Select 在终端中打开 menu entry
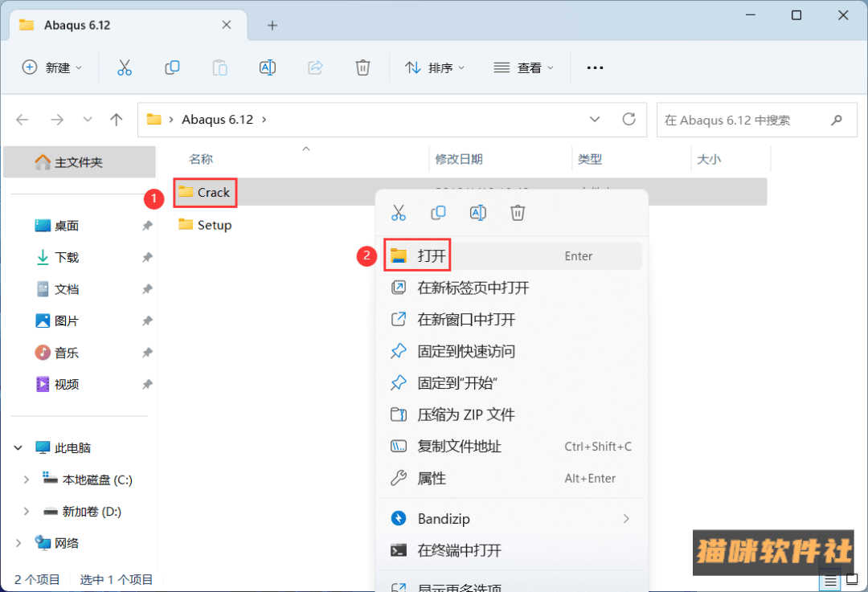The height and width of the screenshot is (592, 868). click(512, 550)
